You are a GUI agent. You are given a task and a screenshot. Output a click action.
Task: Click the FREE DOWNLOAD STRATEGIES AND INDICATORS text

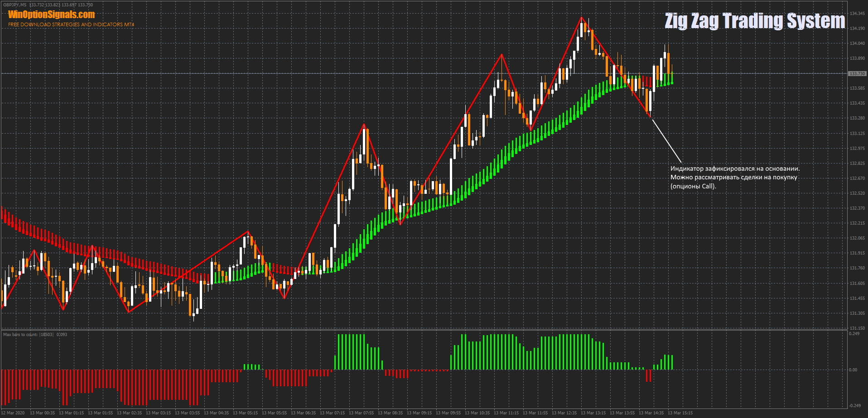point(71,24)
